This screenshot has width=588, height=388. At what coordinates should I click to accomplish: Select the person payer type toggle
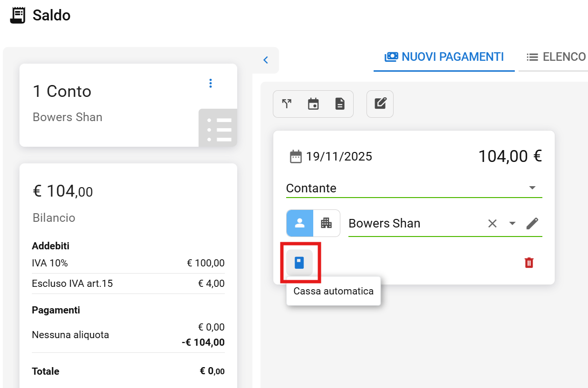pos(300,223)
